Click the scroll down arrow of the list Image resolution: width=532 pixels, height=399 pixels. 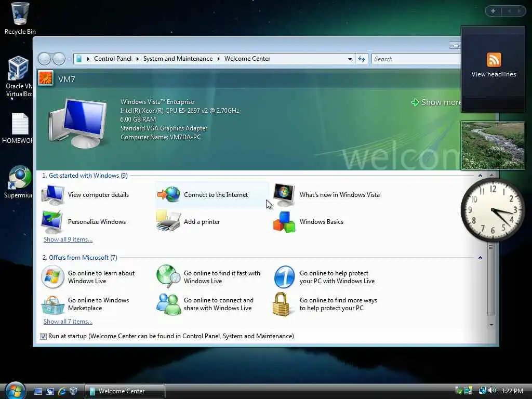(x=491, y=325)
